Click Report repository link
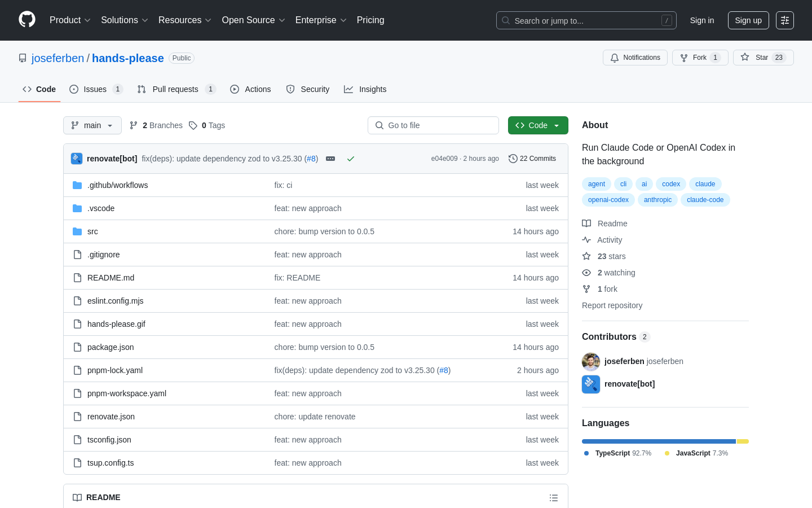Viewport: 812px width, 508px height. (x=612, y=305)
